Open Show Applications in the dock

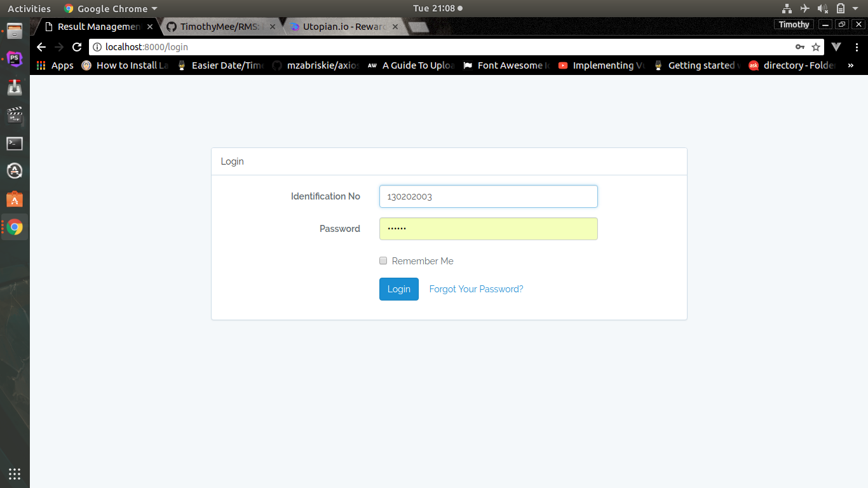click(14, 473)
